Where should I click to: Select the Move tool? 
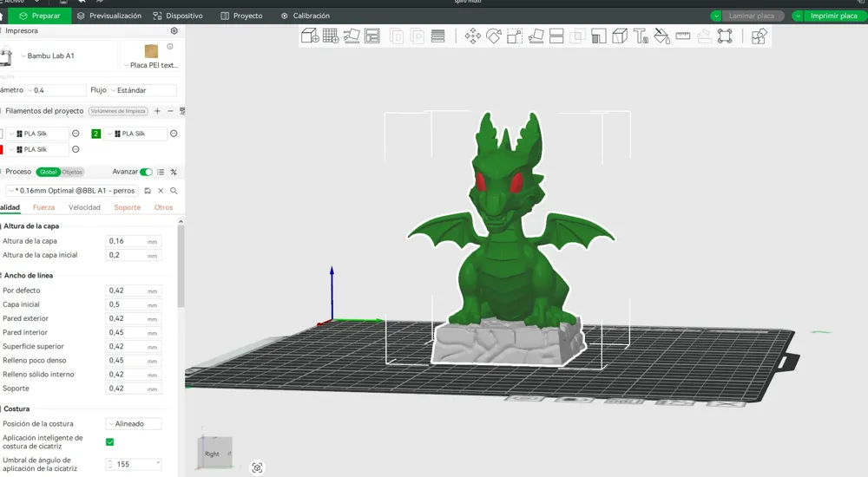(x=473, y=36)
